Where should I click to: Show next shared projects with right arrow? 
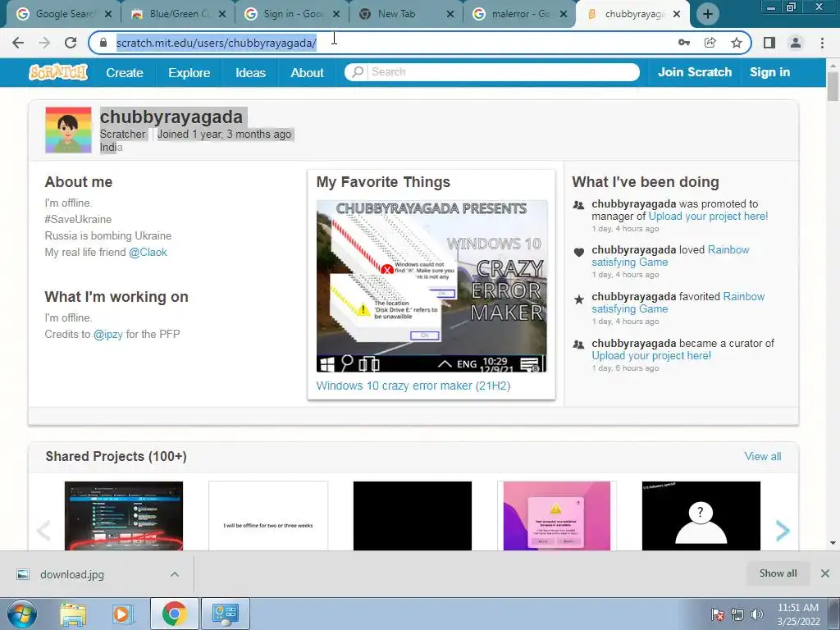[783, 531]
